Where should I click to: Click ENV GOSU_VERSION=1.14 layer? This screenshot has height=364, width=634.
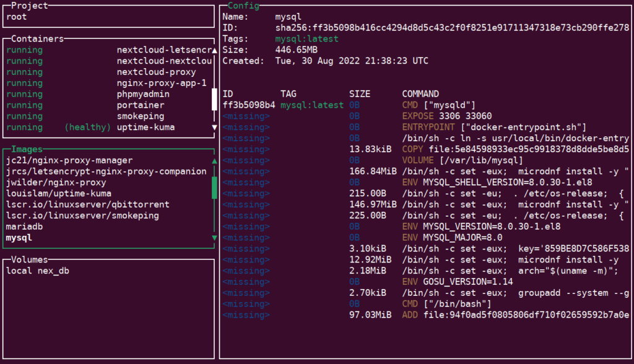(458, 282)
